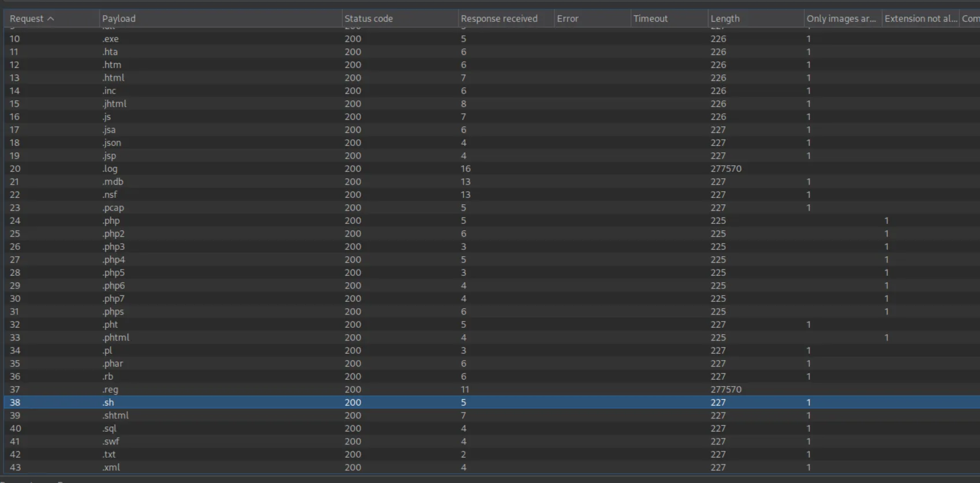Select the .reg payload row
The height and width of the screenshot is (483, 980).
click(x=492, y=390)
